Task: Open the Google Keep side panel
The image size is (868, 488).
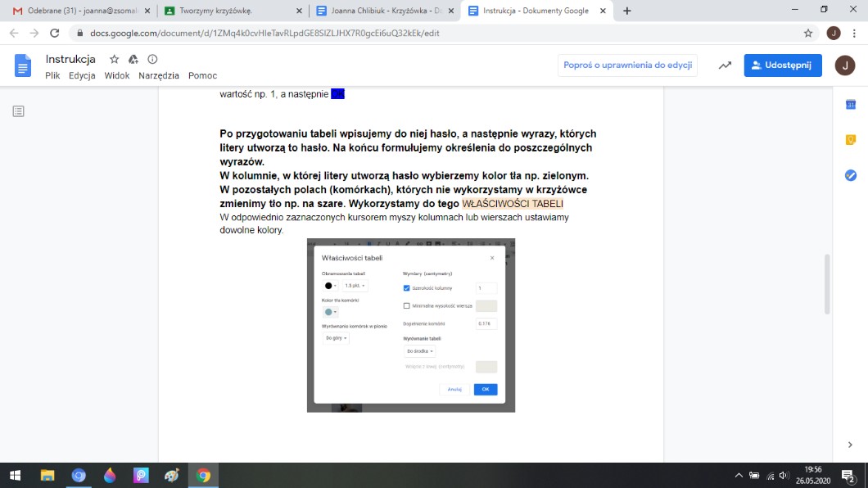Action: (850, 140)
